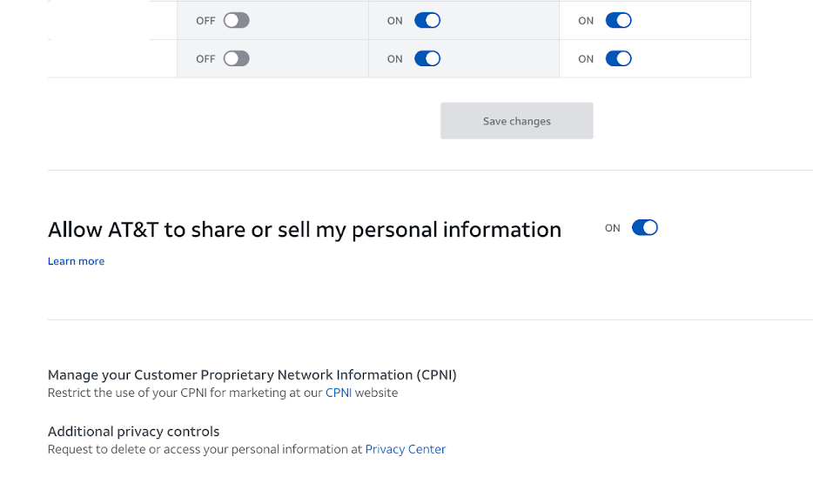
Task: Click the Manage CPNI heading
Action: (252, 374)
